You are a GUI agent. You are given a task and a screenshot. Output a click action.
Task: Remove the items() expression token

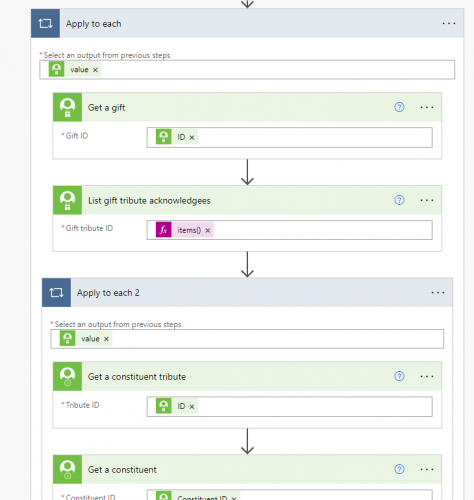click(208, 230)
